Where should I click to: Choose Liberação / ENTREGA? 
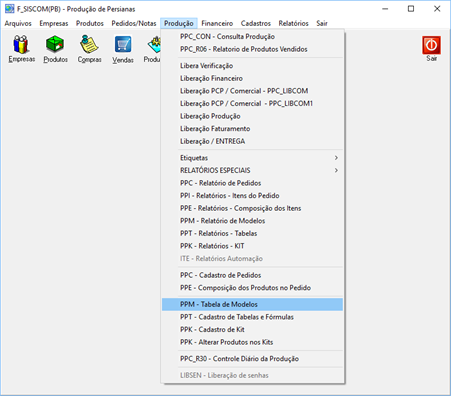252,141
